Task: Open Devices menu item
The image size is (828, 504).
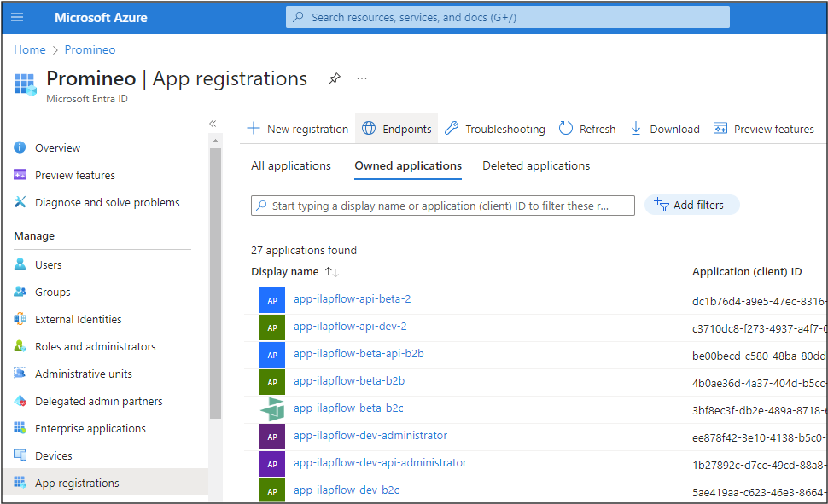Action: click(x=53, y=455)
